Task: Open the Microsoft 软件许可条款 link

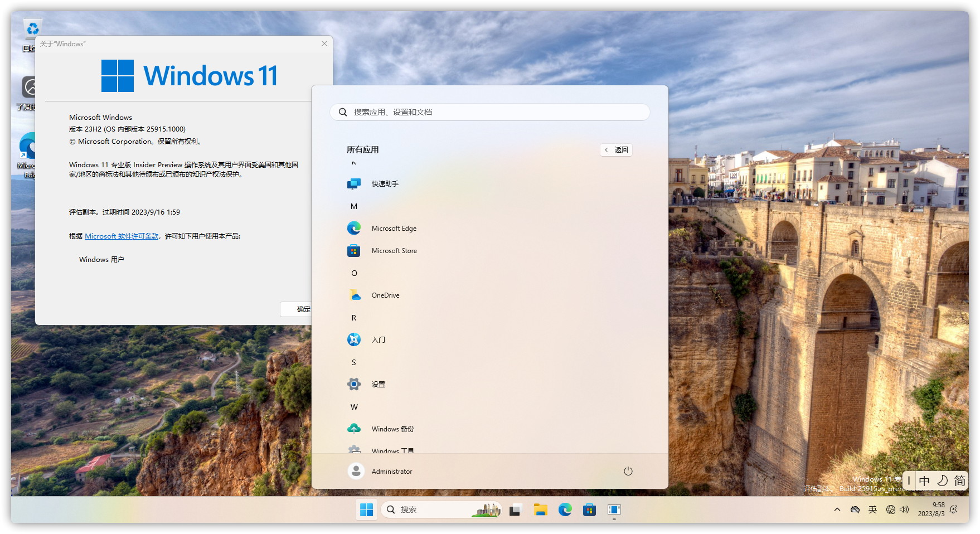Action: click(x=122, y=236)
